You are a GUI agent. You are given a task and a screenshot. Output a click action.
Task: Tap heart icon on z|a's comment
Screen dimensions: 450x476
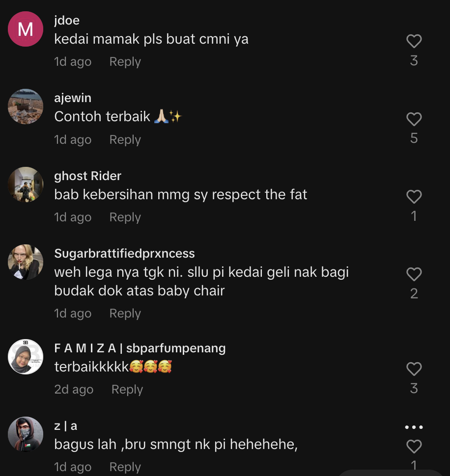point(414,447)
